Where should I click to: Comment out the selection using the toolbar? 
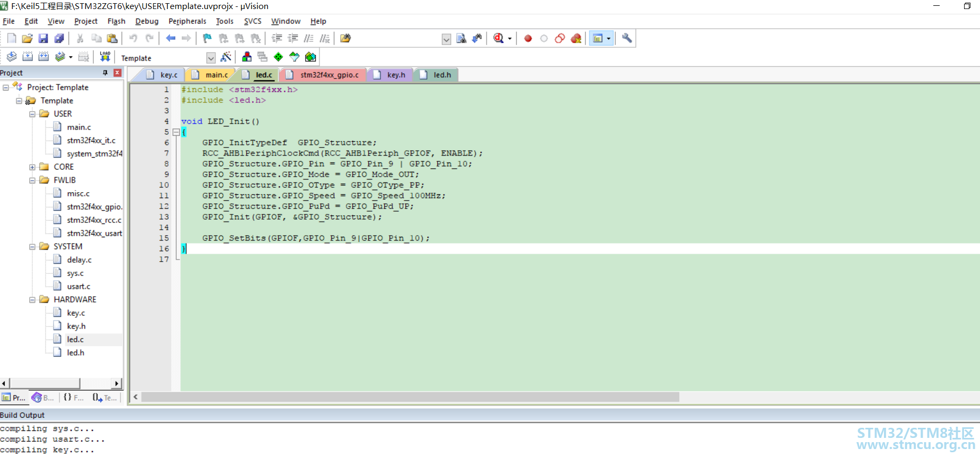pos(308,38)
